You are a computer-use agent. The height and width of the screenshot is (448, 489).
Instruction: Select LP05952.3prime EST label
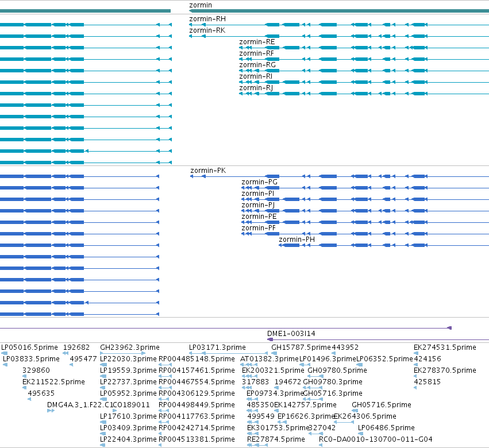128,393
